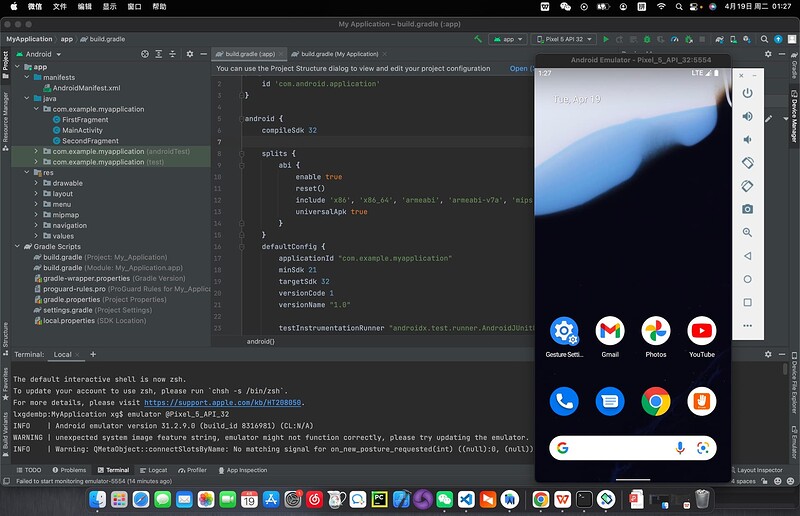Rotate emulator left icon
The height and width of the screenshot is (516, 800).
(747, 163)
